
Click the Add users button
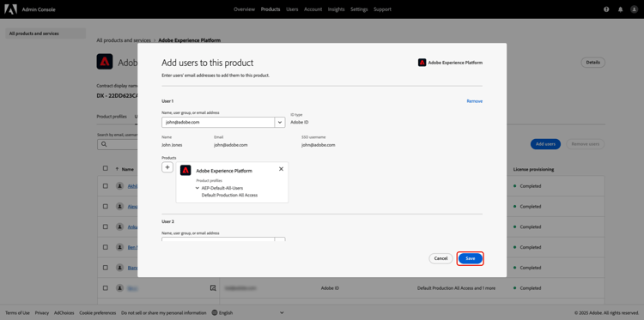click(545, 144)
